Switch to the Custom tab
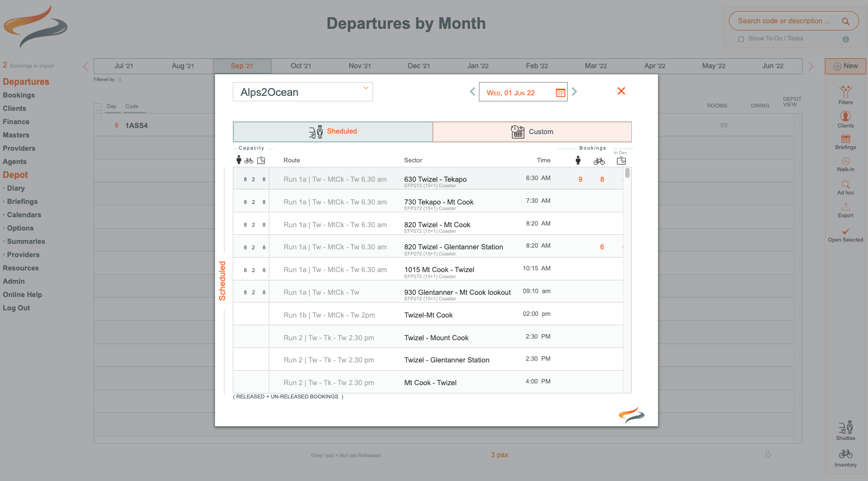Screen dimensions: 868x481 point(532,132)
